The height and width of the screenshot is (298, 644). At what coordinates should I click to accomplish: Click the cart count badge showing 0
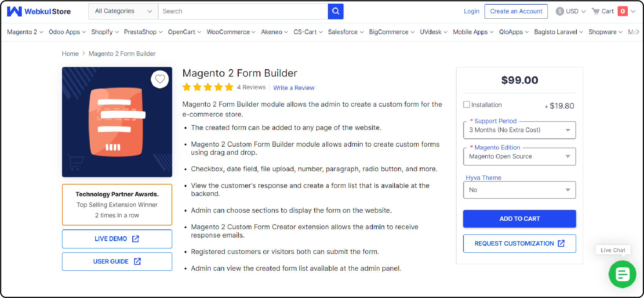pos(622,11)
